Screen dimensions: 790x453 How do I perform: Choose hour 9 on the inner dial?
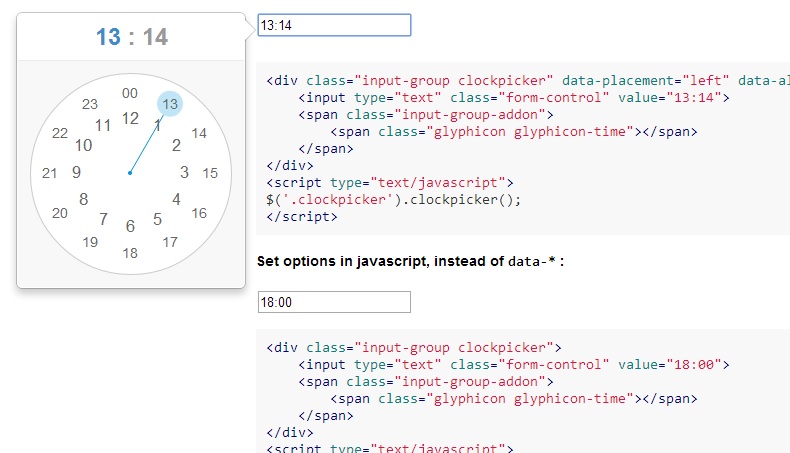(77, 172)
